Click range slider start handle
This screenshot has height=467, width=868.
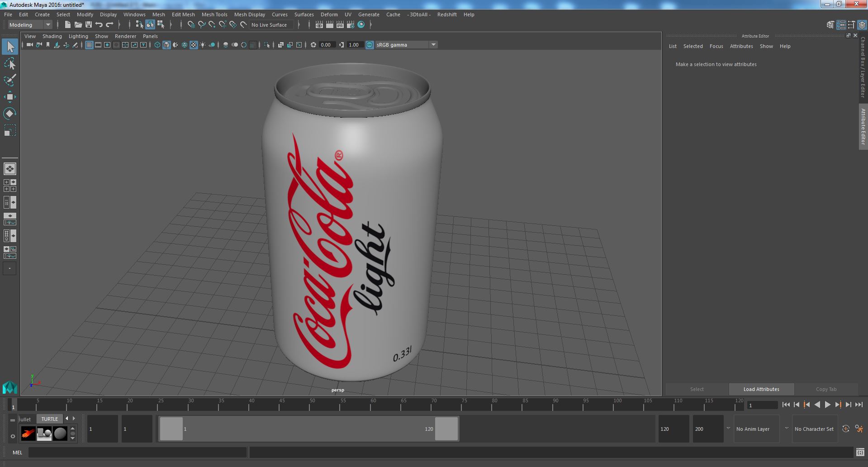pos(171,429)
